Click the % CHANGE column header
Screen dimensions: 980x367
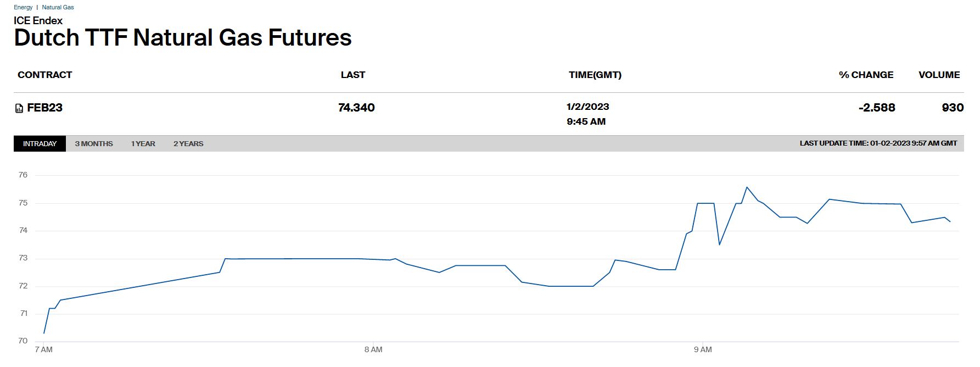[x=866, y=75]
